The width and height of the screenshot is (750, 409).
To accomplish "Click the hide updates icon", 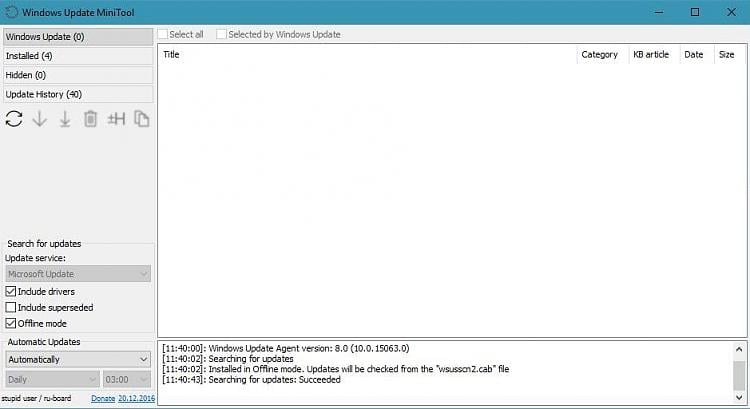I will [116, 119].
